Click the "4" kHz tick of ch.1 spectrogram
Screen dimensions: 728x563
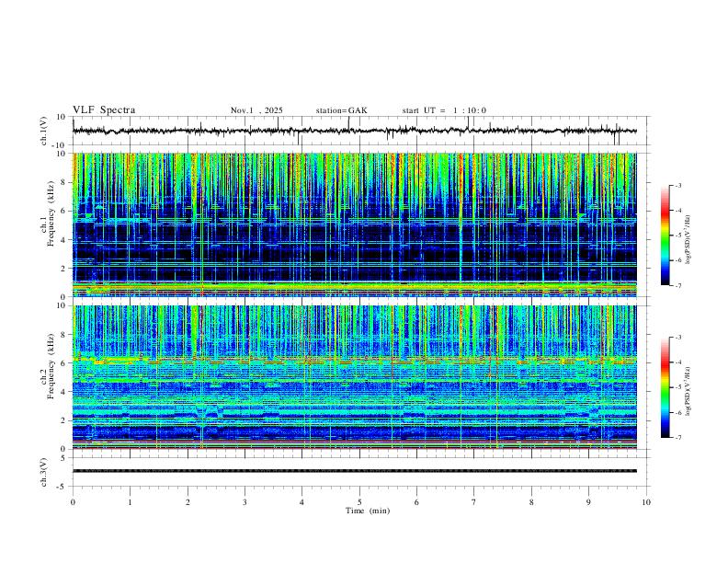coord(64,240)
